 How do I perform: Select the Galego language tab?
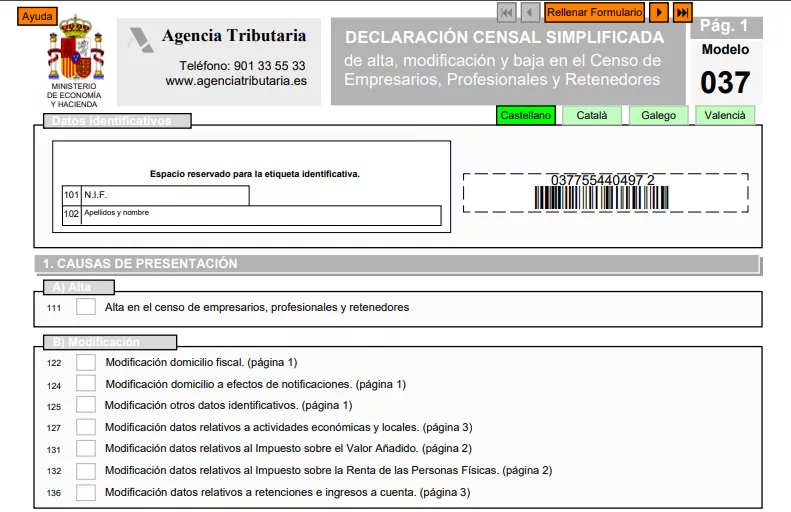[x=658, y=115]
